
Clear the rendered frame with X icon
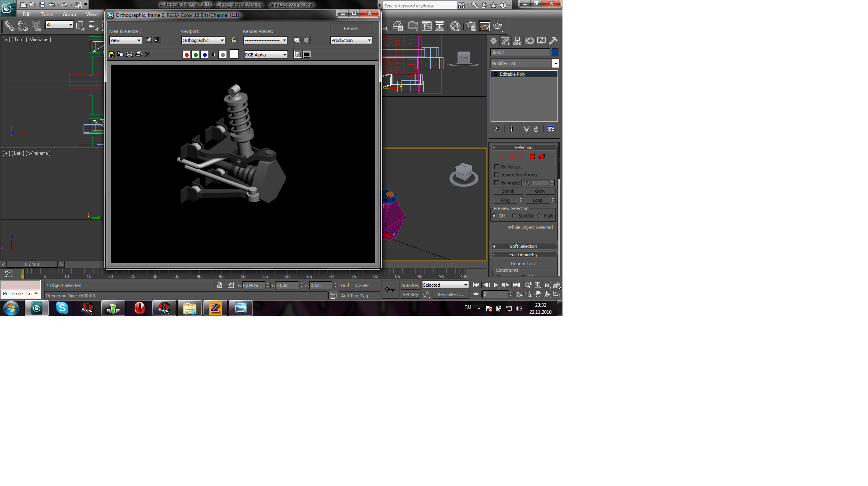click(148, 54)
